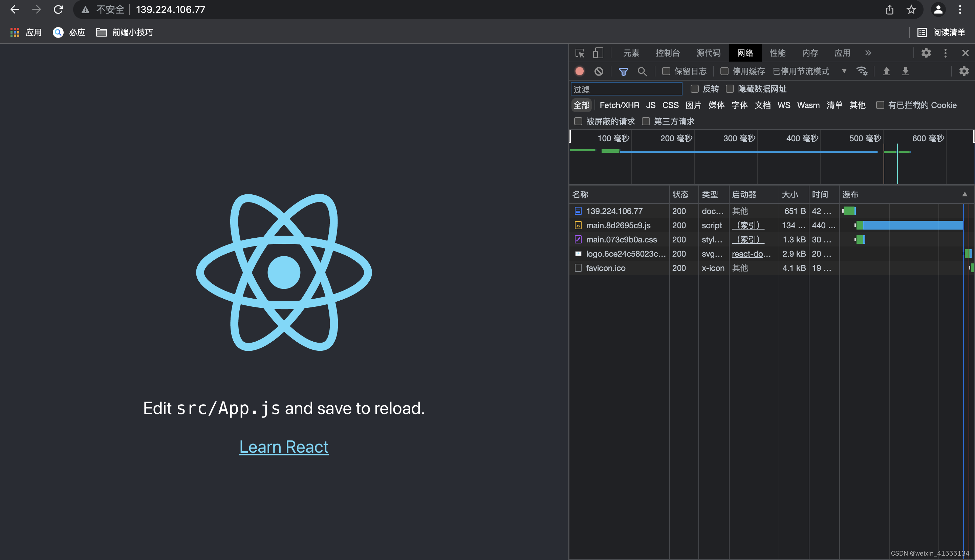Check the 反转 checkbox
Image resolution: width=975 pixels, height=560 pixels.
[694, 89]
